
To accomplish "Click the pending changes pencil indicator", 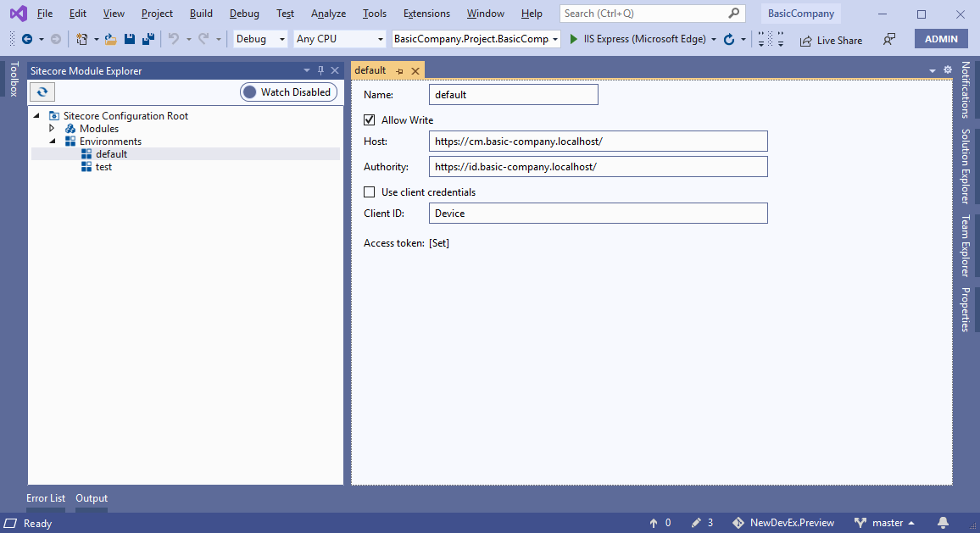I will coord(702,523).
